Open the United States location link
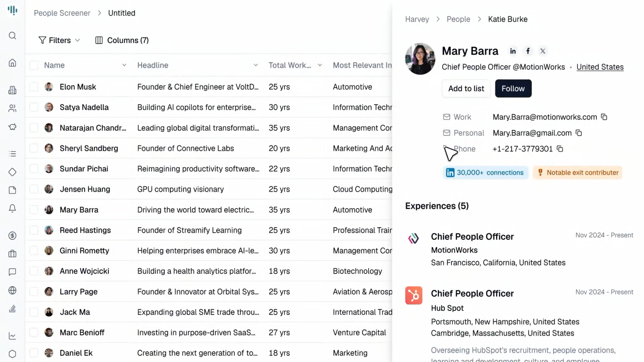This screenshot has width=644, height=362. (x=600, y=67)
